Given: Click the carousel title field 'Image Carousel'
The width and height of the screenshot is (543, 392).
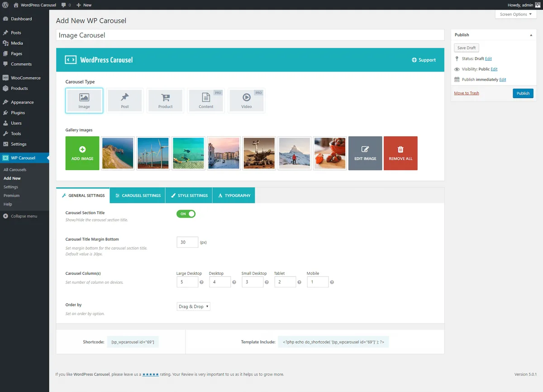Looking at the screenshot, I should (x=250, y=35).
